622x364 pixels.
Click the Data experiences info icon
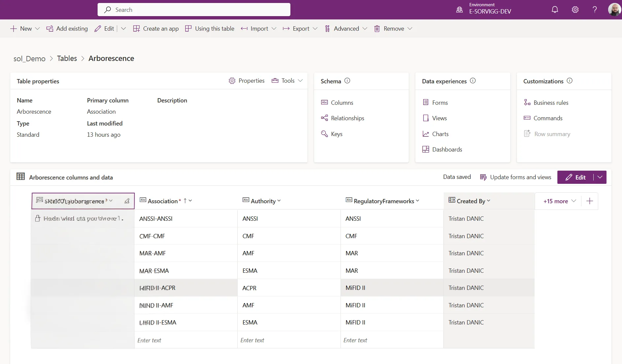pos(473,81)
